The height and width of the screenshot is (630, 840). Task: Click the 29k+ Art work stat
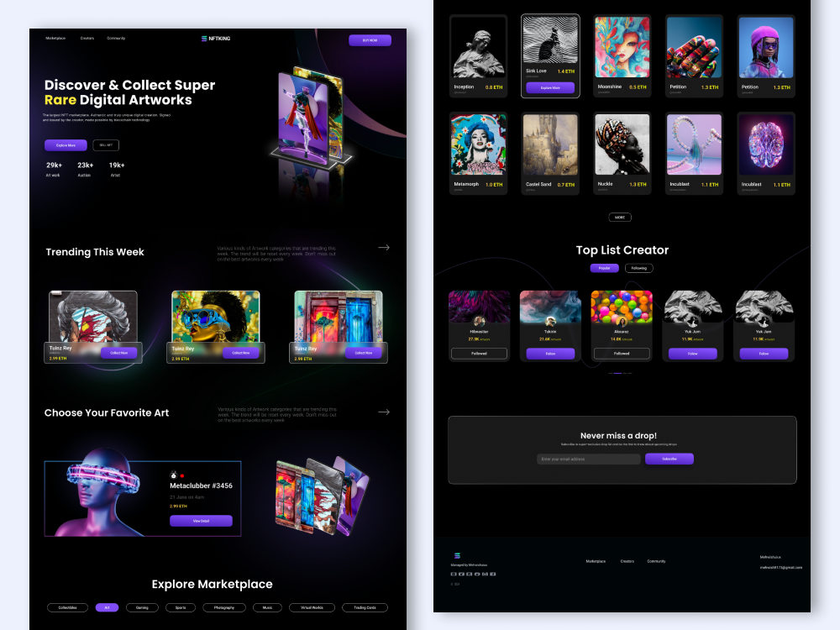click(54, 170)
